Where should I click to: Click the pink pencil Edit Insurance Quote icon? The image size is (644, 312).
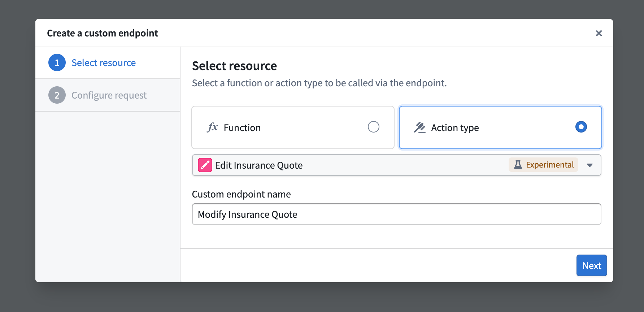click(x=205, y=165)
